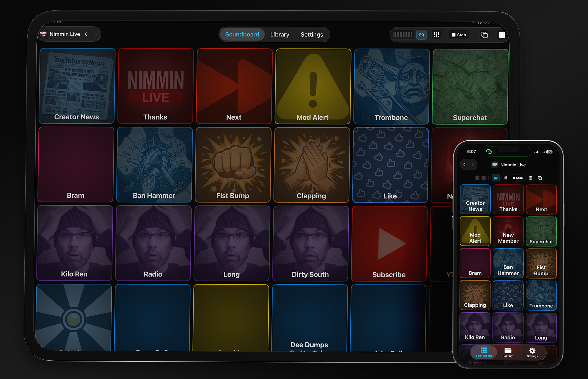This screenshot has width=588, height=379.
Task: Tap the Dee Dumps pad on iPad
Action: tap(309, 318)
